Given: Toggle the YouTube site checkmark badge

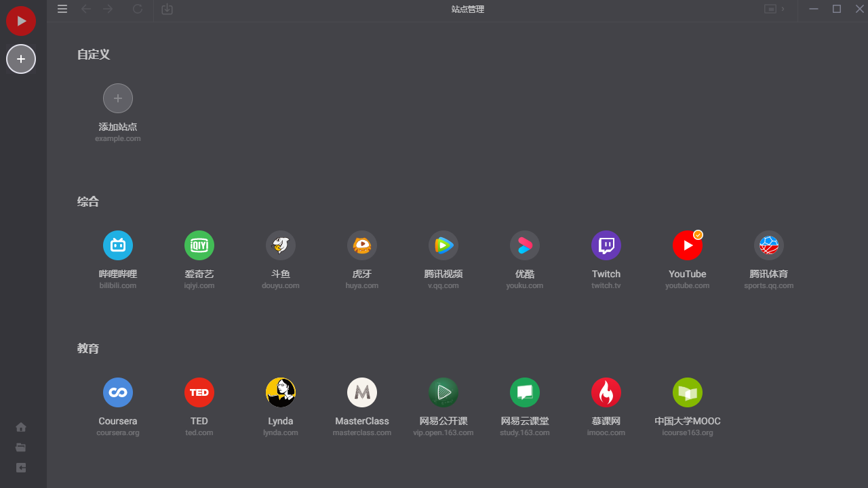Looking at the screenshot, I should pos(698,235).
